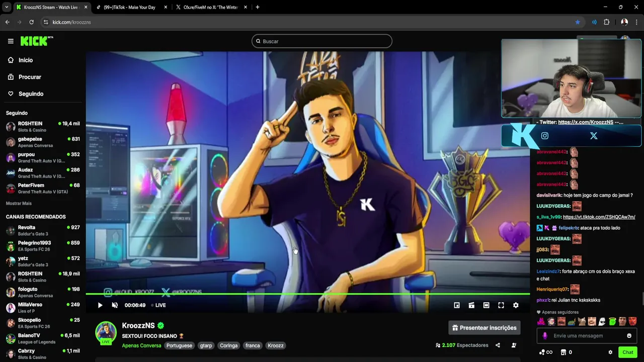Open the vt.tiktok.com link in chat
Image resolution: width=644 pixels, height=362 pixels.
(599, 217)
